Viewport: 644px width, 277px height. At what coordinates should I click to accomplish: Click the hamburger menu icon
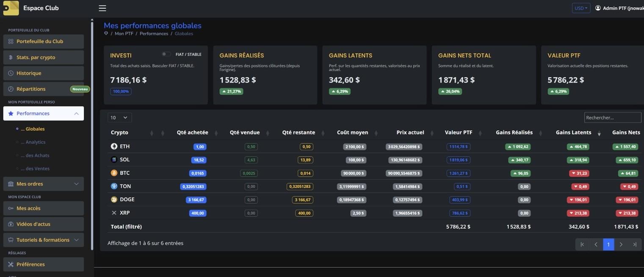tap(102, 8)
